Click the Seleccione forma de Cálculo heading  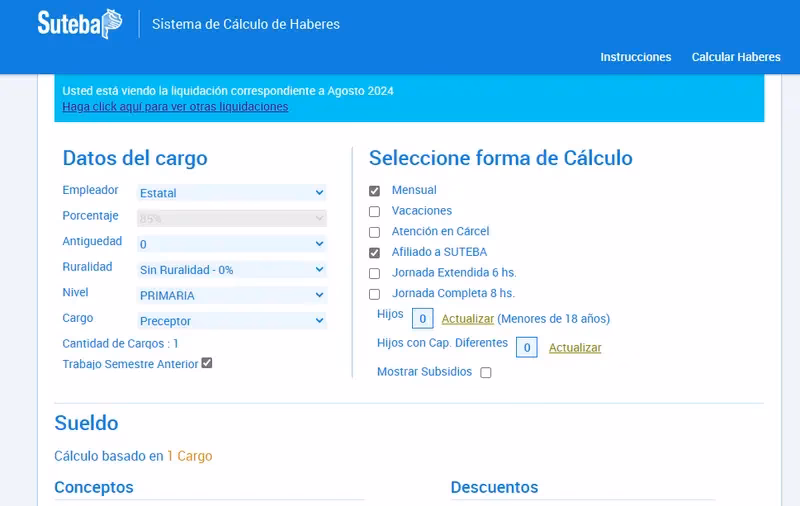(501, 158)
